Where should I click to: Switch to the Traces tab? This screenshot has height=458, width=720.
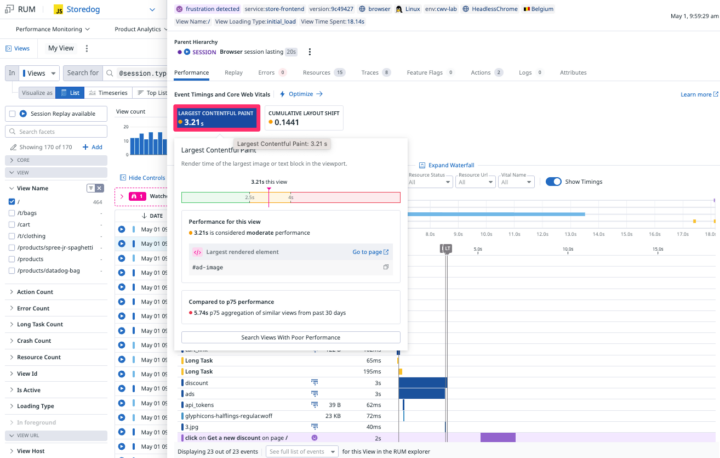pos(376,73)
